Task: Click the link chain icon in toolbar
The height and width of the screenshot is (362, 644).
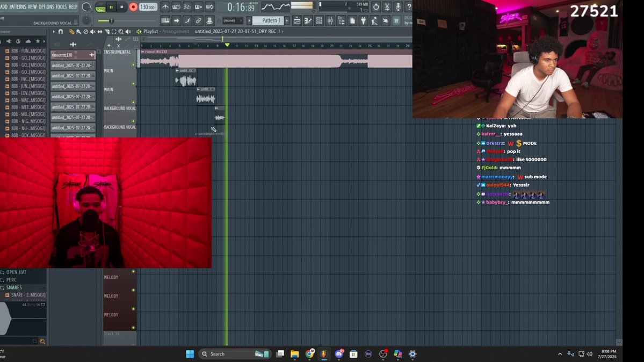Action: (x=198, y=20)
